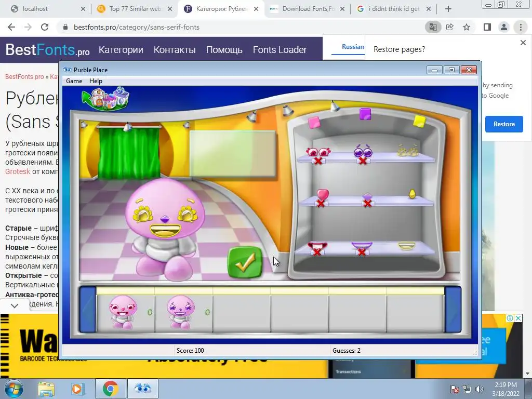Click the Score: 100 status text
This screenshot has width=532, height=399.
[190, 351]
